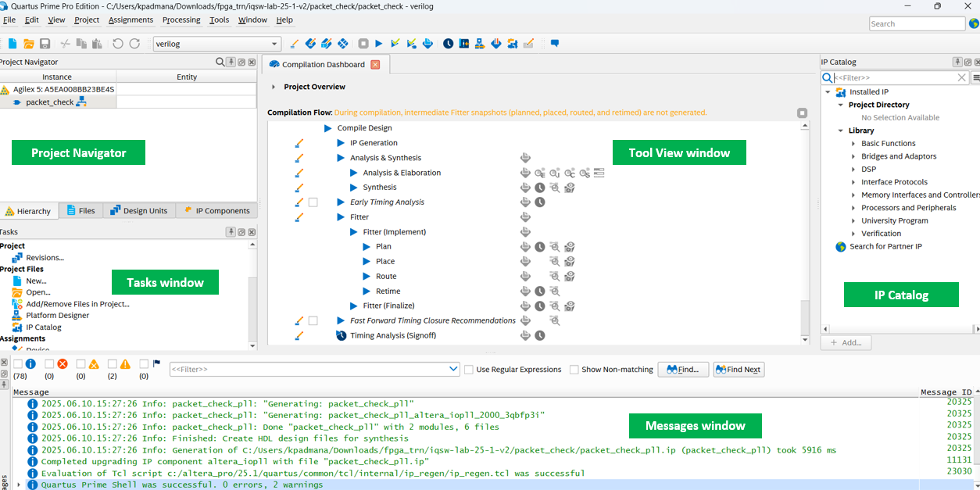Click the Undo arrow in the toolbar
The width and height of the screenshot is (980, 490).
[x=117, y=44]
